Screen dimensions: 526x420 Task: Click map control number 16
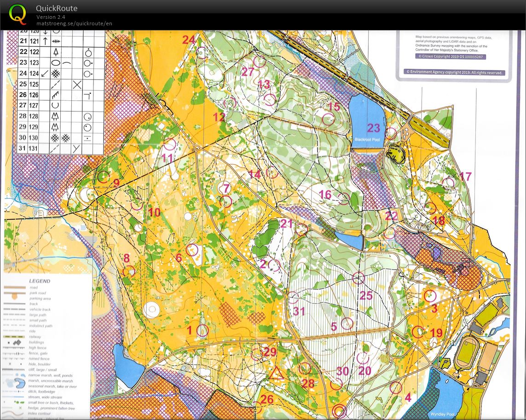pyautogui.click(x=325, y=194)
